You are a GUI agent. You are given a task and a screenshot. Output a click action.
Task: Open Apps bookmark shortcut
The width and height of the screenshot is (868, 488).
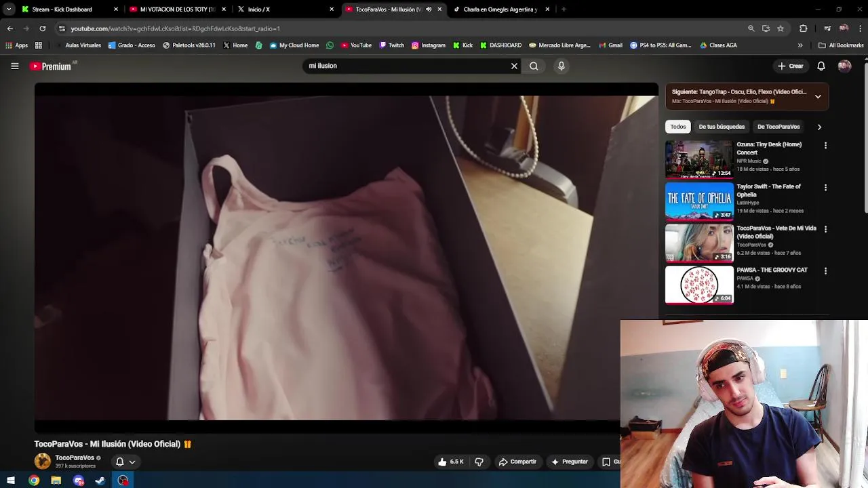tap(16, 45)
